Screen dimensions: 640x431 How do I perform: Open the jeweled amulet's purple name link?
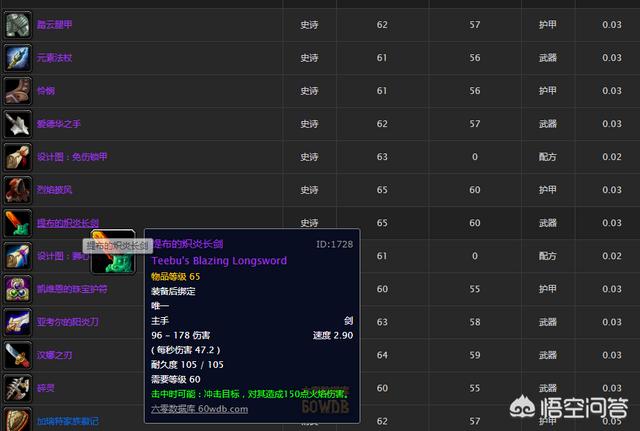tap(72, 289)
